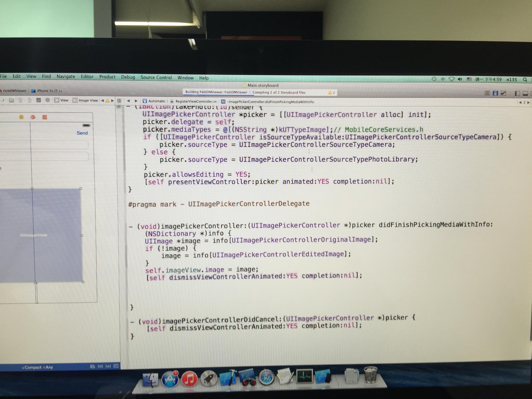Click the pragma mark UIImagePickerControllerDelegate line
532x399 pixels.
[219, 204]
